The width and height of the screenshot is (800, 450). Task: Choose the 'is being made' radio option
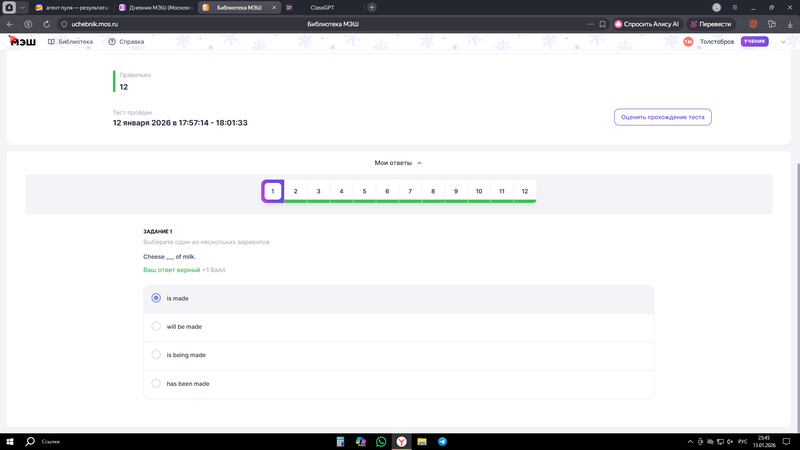(x=156, y=355)
